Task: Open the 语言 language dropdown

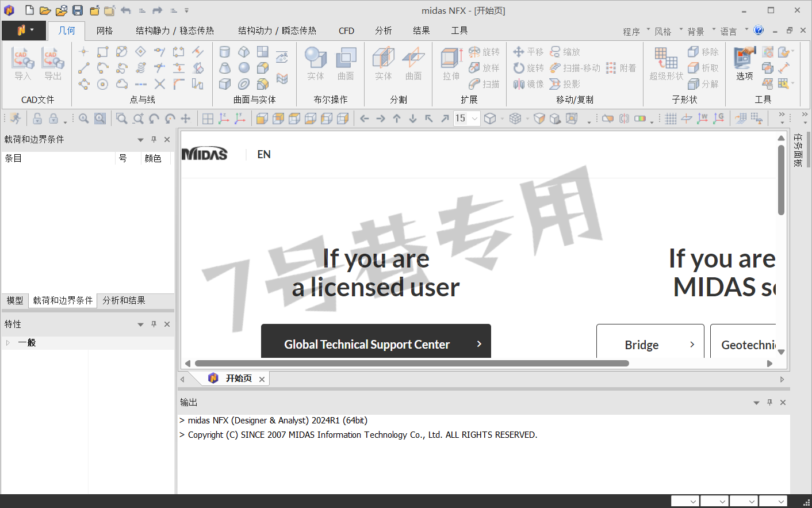Action: click(x=734, y=31)
